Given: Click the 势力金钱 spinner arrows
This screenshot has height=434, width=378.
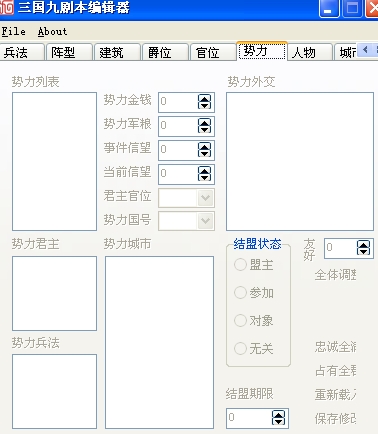Looking at the screenshot, I should tap(204, 102).
